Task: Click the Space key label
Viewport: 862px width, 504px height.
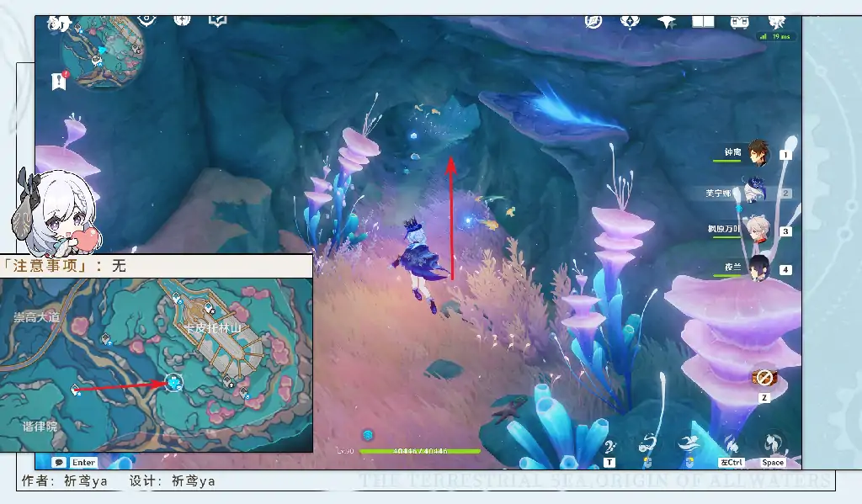Action: [x=773, y=463]
